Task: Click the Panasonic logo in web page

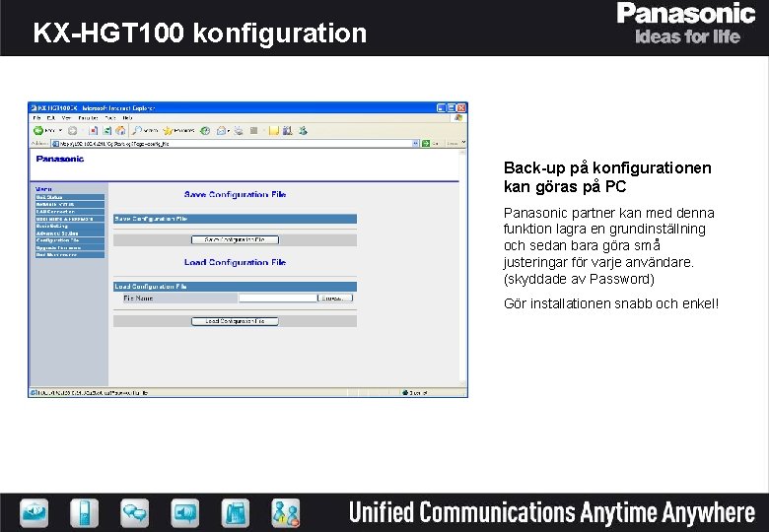Action: 60,159
